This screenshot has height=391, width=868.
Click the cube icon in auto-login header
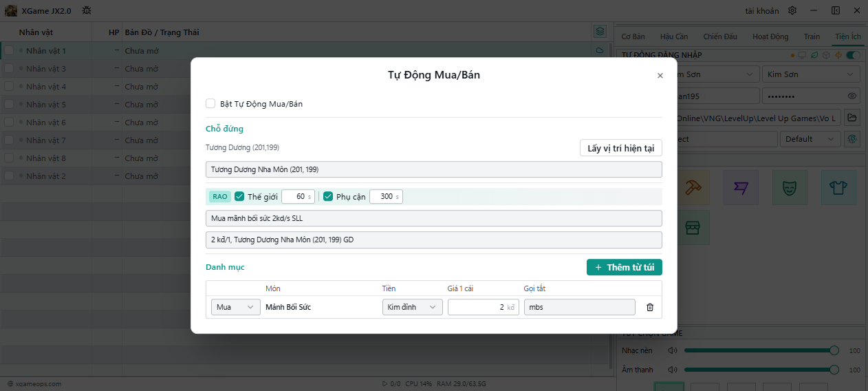pos(826,55)
